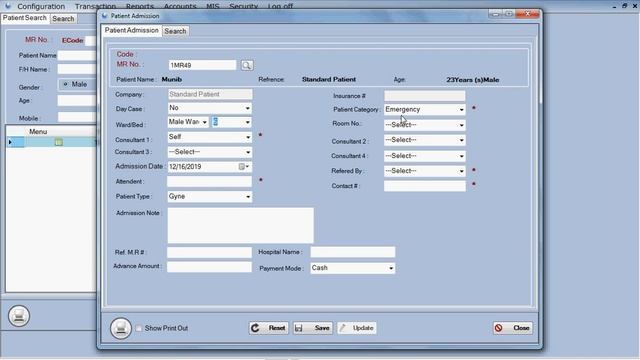
Task: Switch to Search tab in Patient Admission dialog
Action: [175, 31]
